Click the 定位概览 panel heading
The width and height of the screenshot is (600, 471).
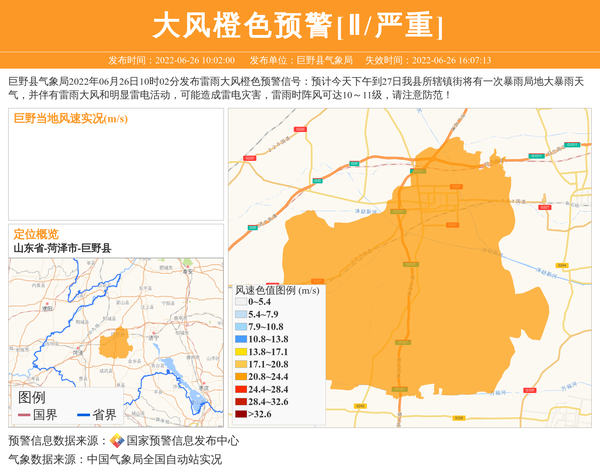35,234
